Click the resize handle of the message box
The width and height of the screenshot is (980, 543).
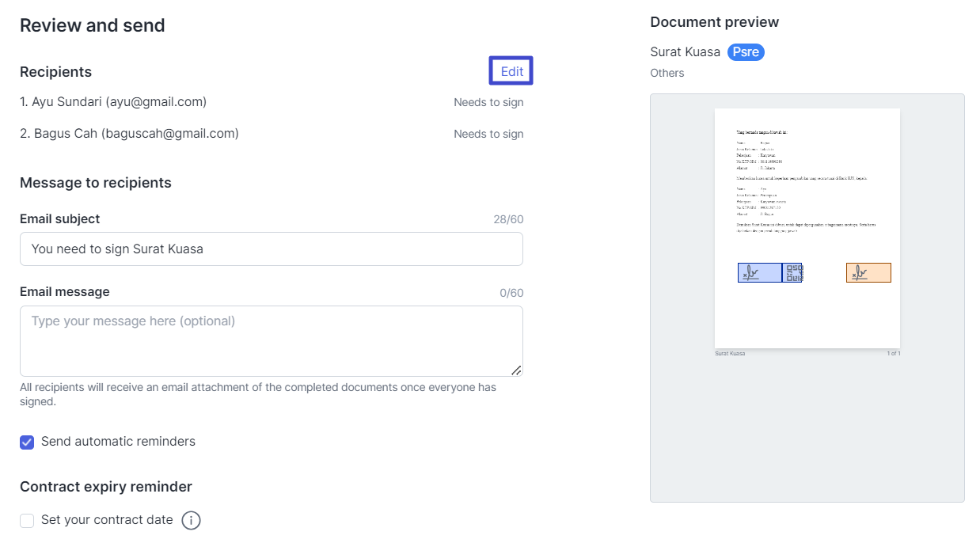coord(517,369)
